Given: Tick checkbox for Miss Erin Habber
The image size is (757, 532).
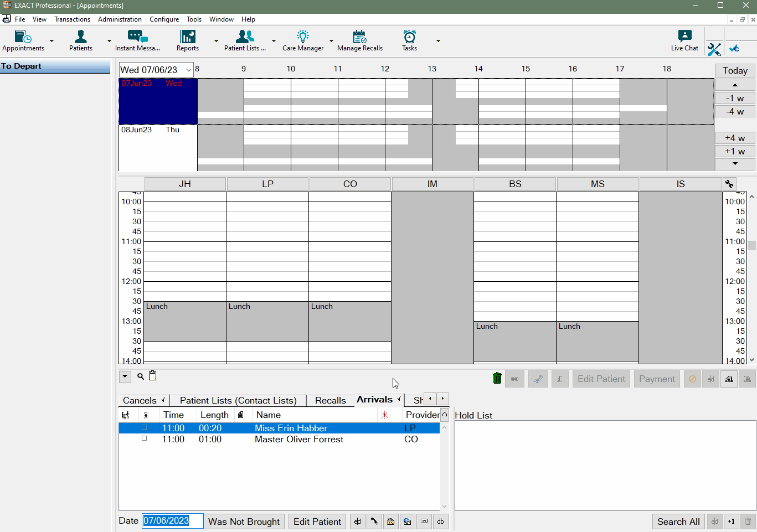Looking at the screenshot, I should [x=145, y=427].
